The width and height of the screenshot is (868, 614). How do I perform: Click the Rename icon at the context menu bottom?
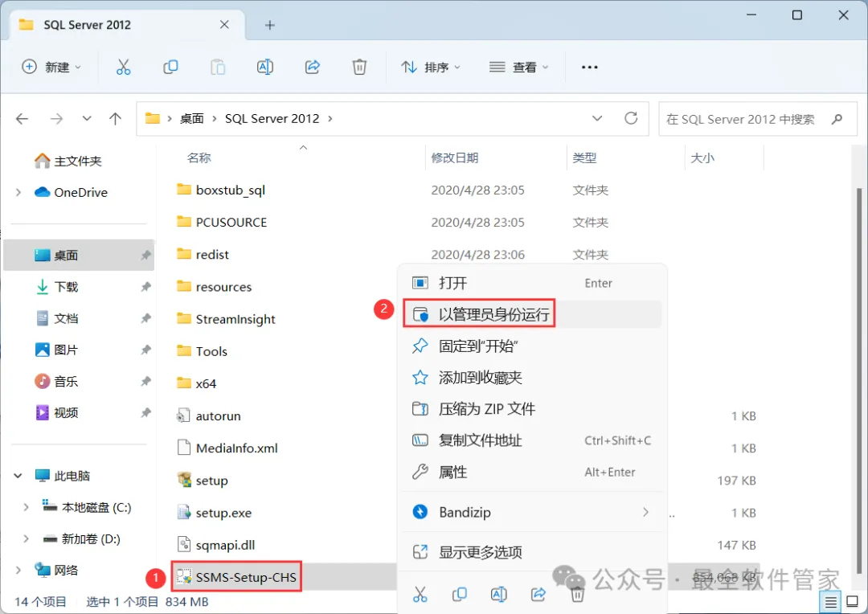pos(499,595)
